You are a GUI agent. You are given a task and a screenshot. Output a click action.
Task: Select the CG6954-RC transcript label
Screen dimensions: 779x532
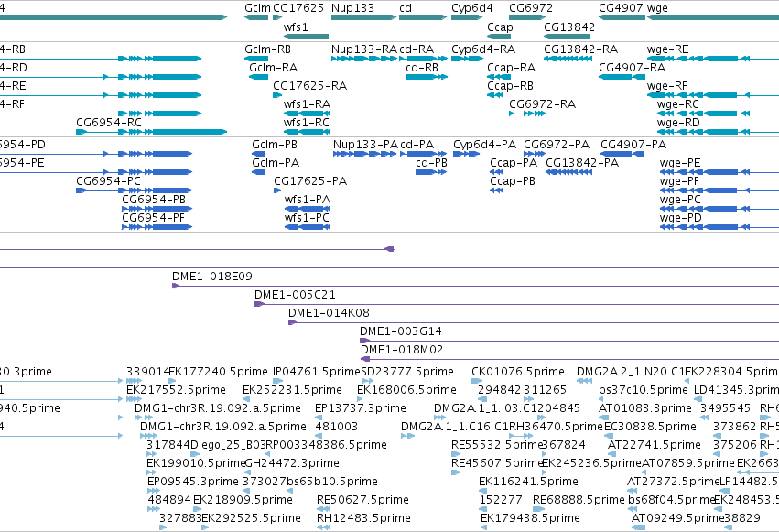coord(109,123)
